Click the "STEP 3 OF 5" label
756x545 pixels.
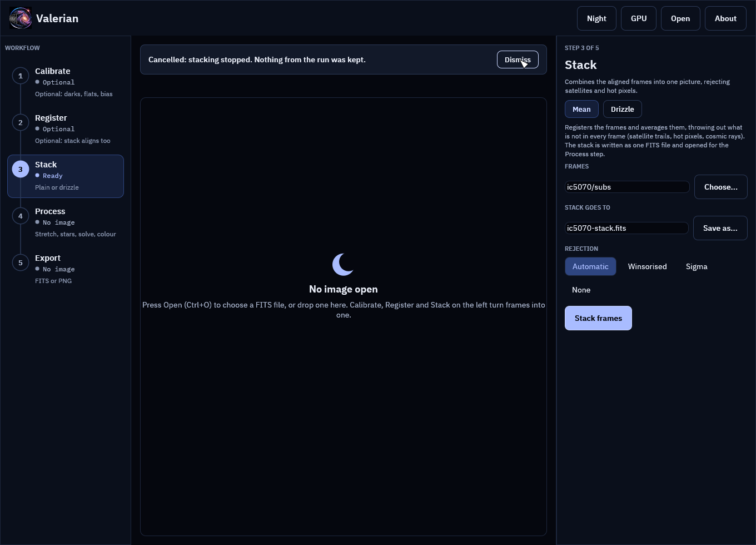coord(582,48)
